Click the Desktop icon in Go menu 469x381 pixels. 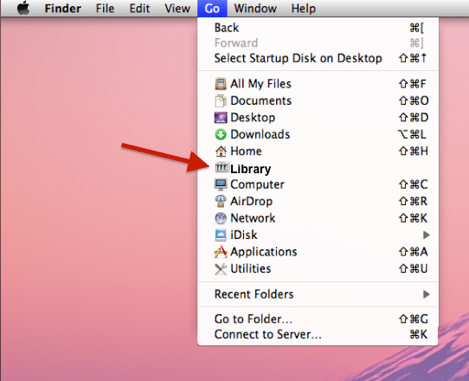coord(221,117)
